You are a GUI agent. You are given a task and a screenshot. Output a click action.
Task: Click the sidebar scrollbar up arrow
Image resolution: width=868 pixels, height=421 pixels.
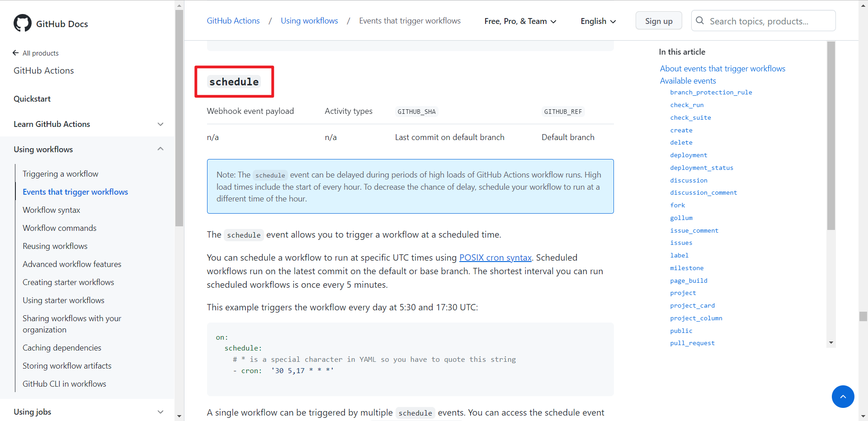tap(179, 5)
